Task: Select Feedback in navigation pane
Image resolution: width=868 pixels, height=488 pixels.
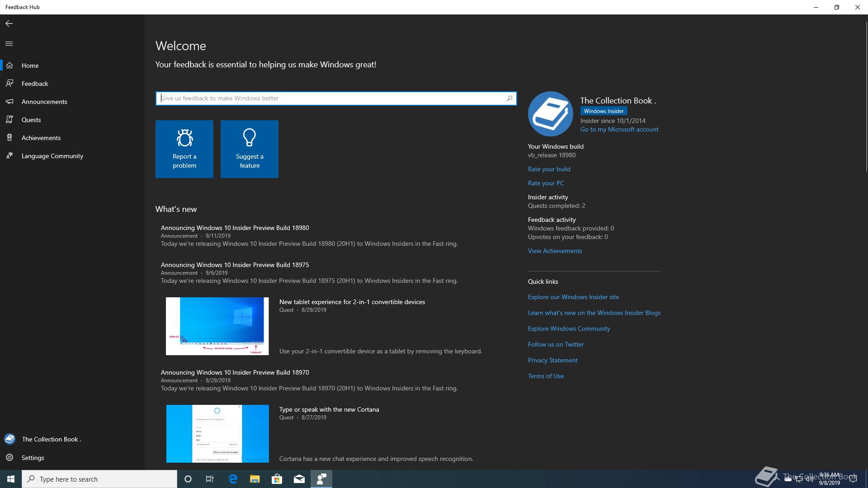Action: tap(72, 84)
